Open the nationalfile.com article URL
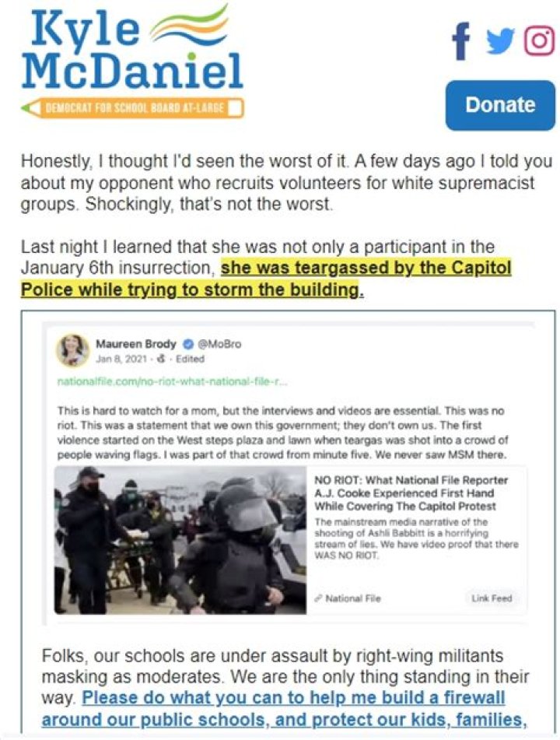Screen dimensions: 560x740 (172, 381)
